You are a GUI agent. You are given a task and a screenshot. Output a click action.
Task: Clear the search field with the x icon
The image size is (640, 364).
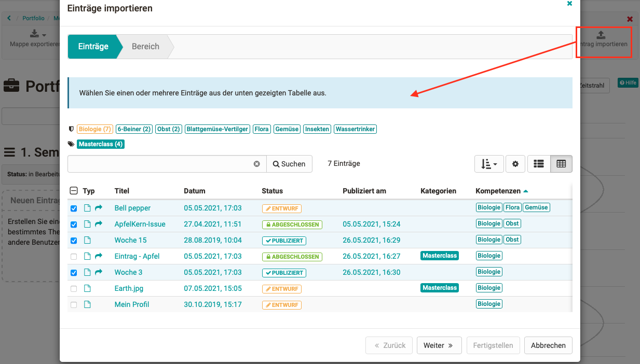tap(256, 164)
